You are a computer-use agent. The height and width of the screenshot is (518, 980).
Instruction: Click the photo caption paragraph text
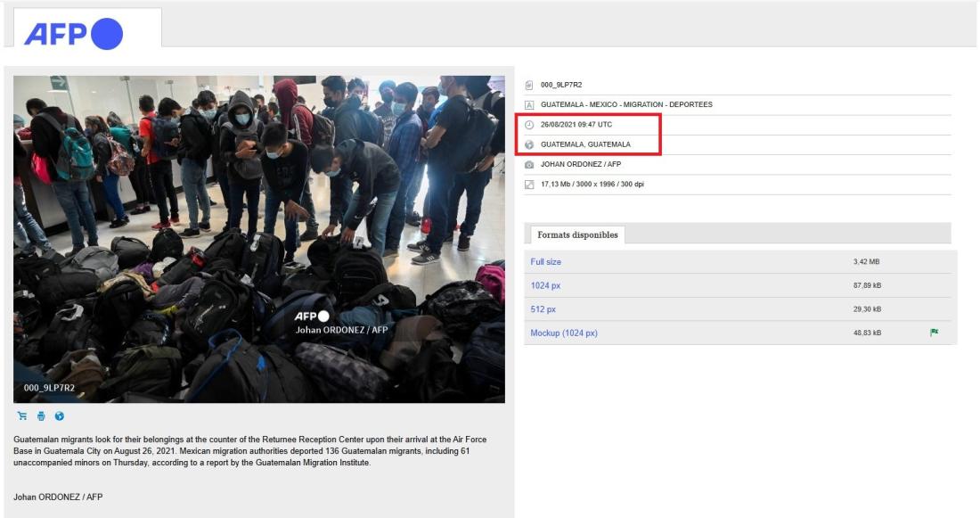pos(249,451)
